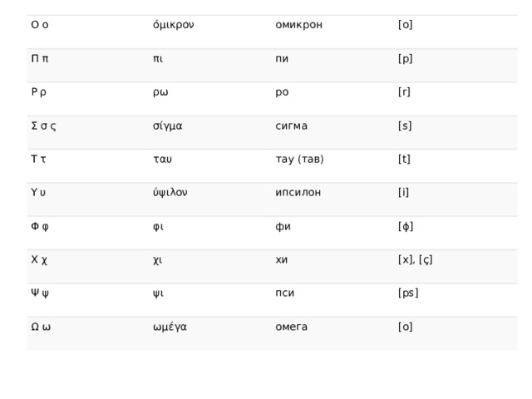This screenshot has width=532, height=399.
Task: Select the phonetic symbol [ɸ]
Action: pyautogui.click(x=406, y=226)
